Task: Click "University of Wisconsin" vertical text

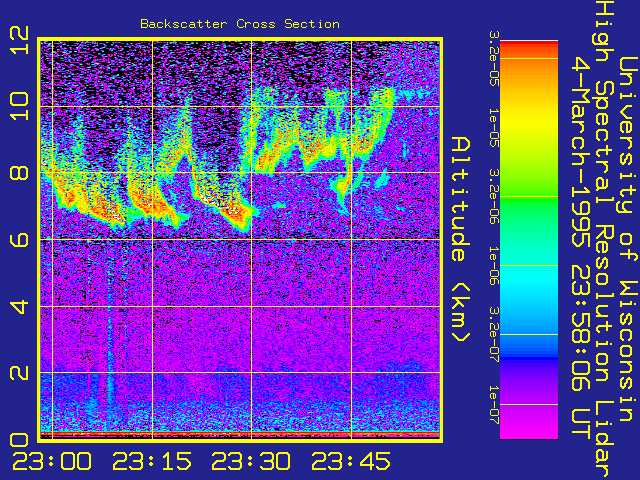Action: coord(629,239)
